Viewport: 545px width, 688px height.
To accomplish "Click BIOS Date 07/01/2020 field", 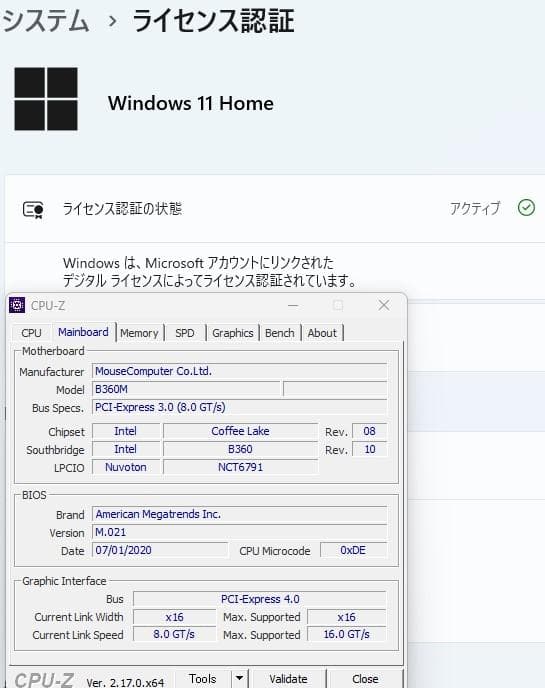I will tap(160, 550).
